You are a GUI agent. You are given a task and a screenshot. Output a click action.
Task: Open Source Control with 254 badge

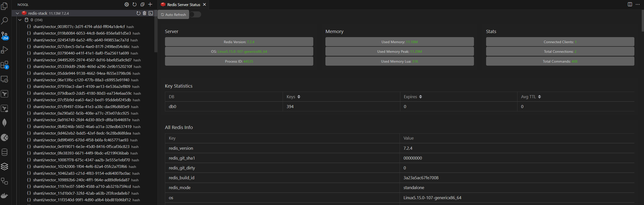(x=5, y=36)
